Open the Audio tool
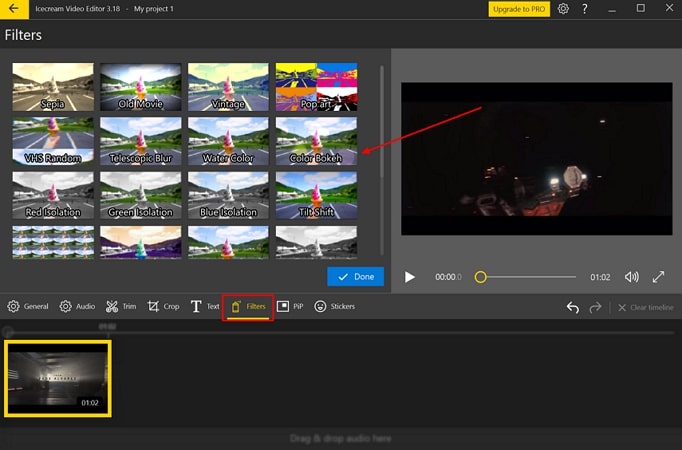Screen dimensions: 682x450 (77, 307)
